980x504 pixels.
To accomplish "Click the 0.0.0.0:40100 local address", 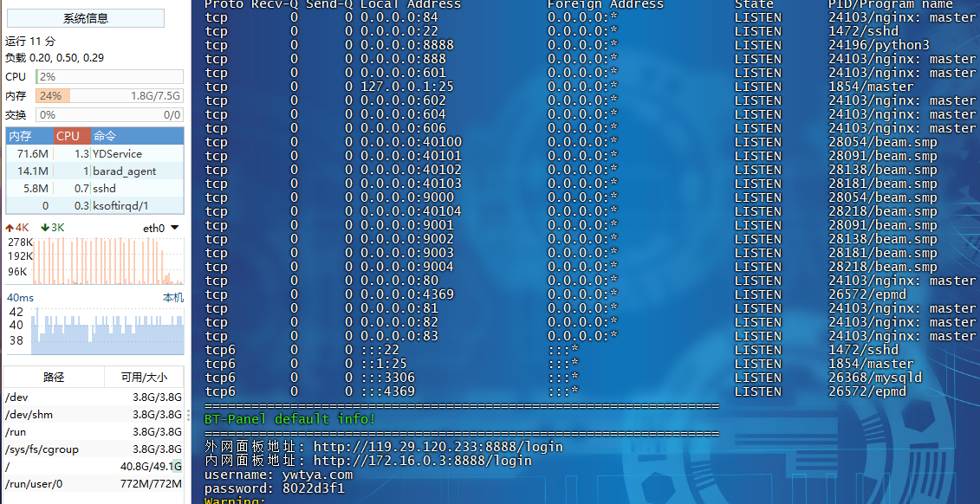I will (412, 142).
